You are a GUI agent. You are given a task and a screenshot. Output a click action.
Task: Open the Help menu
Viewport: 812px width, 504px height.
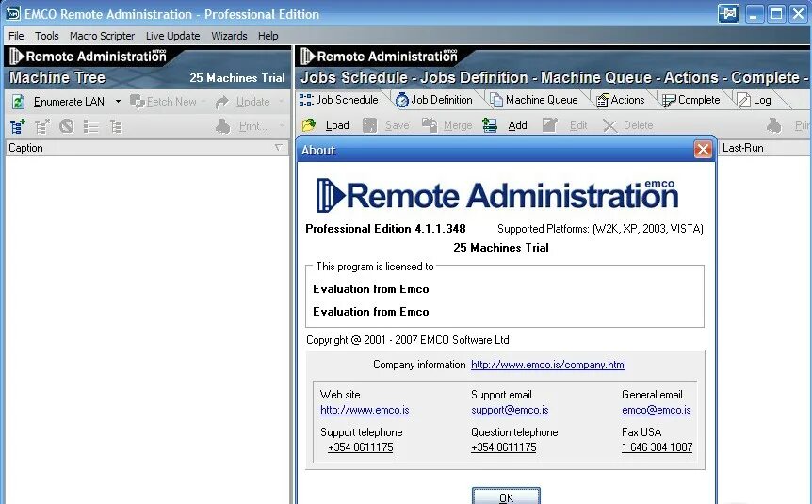coord(268,36)
